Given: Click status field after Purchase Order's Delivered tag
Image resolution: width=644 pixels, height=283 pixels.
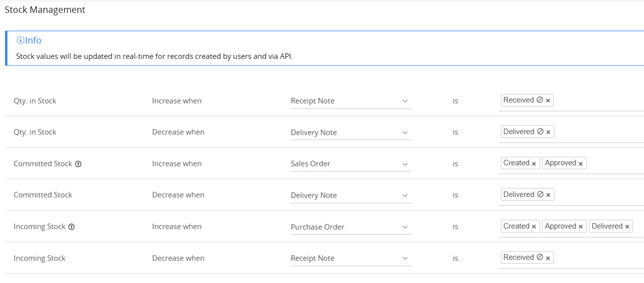Looking at the screenshot, I should [x=639, y=227].
